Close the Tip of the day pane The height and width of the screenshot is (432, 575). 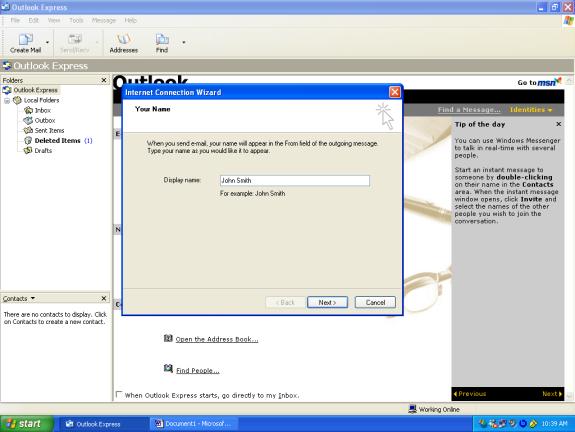point(558,124)
